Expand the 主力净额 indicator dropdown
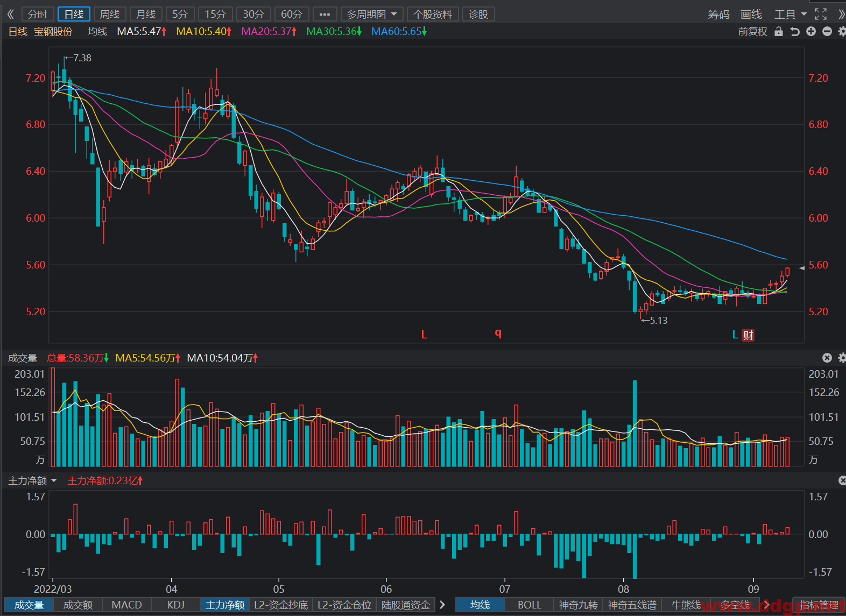 tap(32, 480)
